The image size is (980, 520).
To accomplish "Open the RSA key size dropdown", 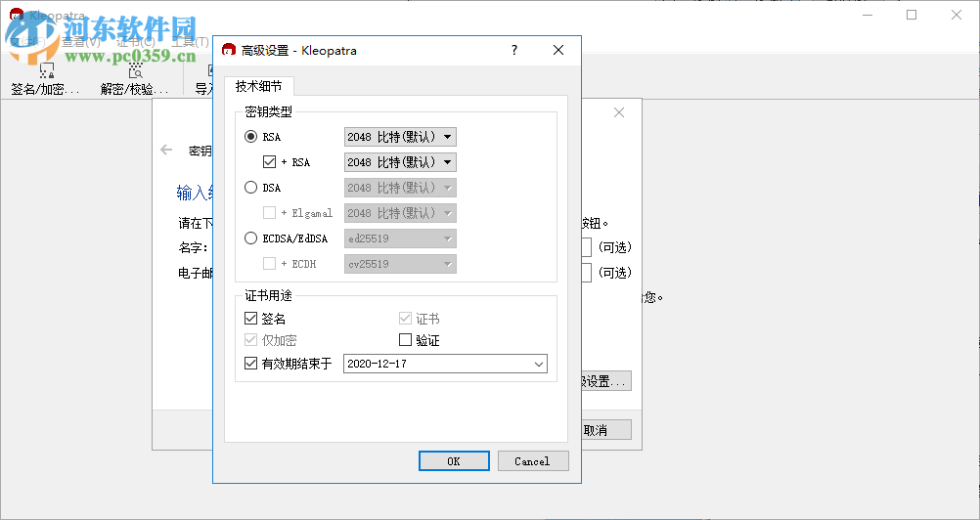I will coord(400,136).
